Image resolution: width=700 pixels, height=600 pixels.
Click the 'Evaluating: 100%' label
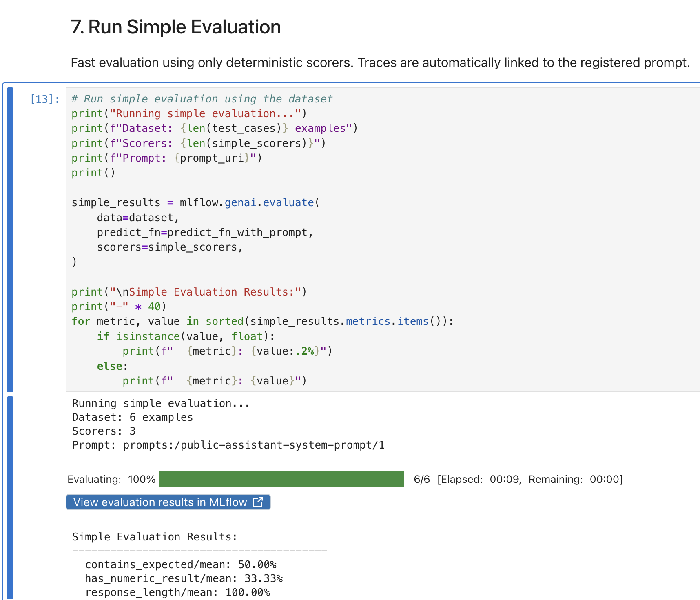click(111, 479)
